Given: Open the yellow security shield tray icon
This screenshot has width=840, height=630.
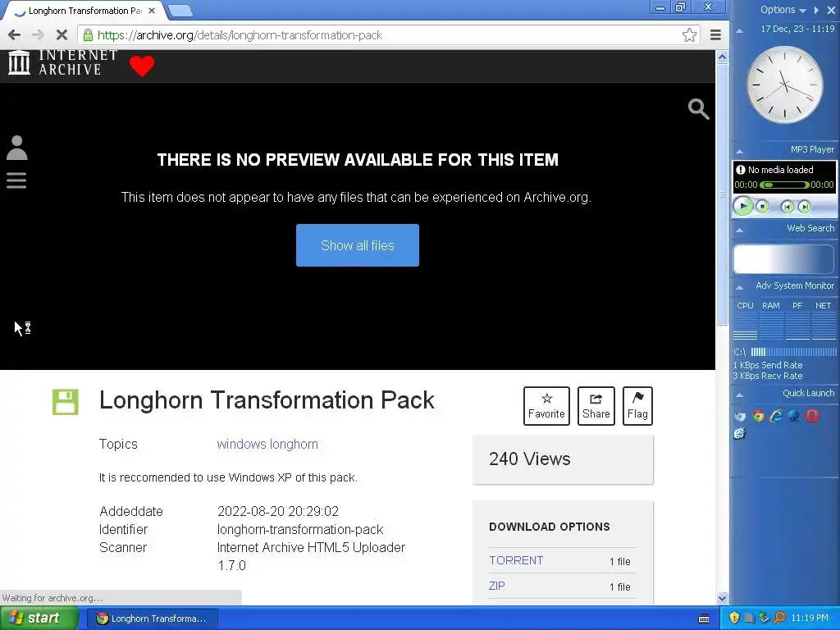Looking at the screenshot, I should pos(734,618).
